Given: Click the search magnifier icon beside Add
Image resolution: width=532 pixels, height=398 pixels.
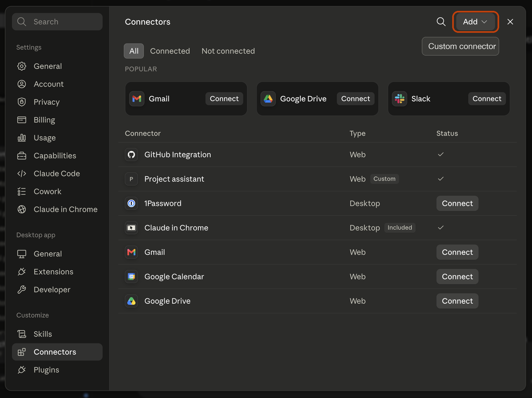Looking at the screenshot, I should [x=441, y=22].
